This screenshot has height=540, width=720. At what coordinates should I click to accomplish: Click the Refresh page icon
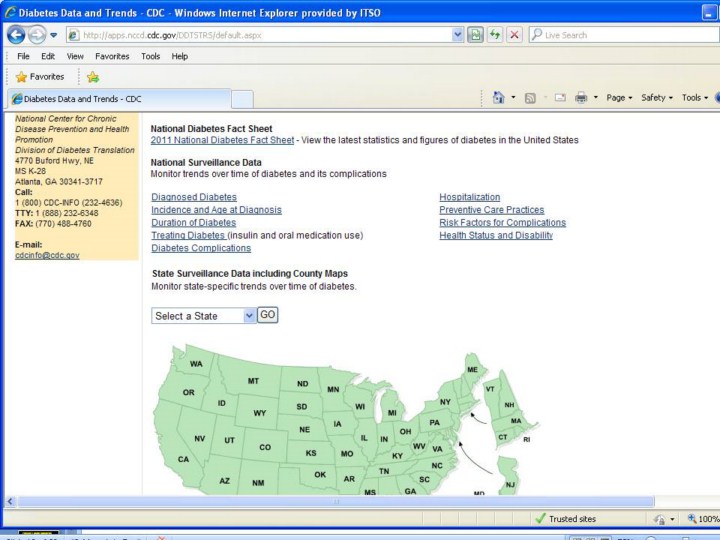coord(495,34)
